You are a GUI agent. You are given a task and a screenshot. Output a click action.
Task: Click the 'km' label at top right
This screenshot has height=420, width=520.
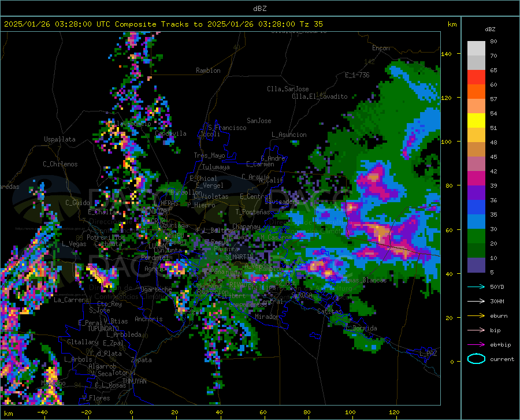[452, 24]
